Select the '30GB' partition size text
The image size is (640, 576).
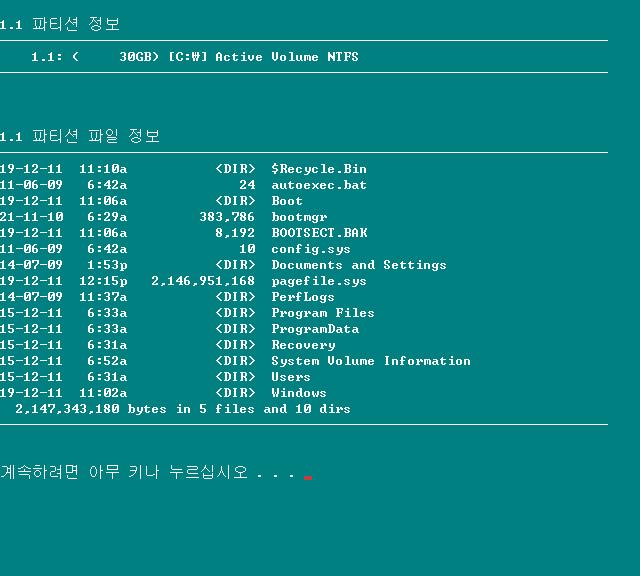pyautogui.click(x=136, y=57)
